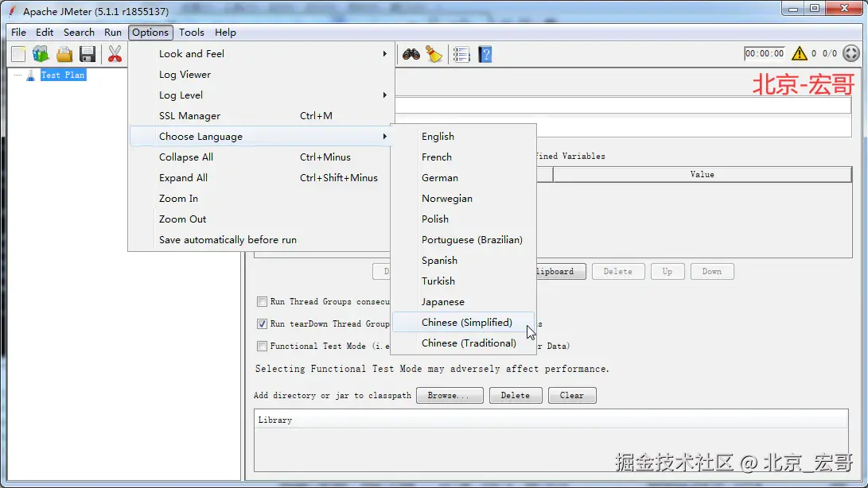Select Zoom Out menu item
Image resolution: width=868 pixels, height=488 pixels.
[261, 219]
